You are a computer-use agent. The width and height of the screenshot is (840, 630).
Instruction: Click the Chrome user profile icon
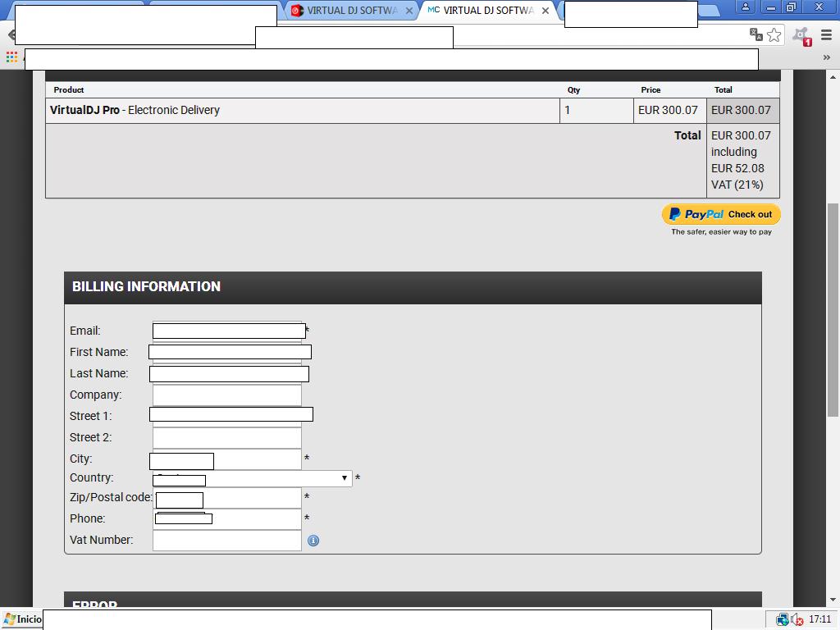coord(745,7)
